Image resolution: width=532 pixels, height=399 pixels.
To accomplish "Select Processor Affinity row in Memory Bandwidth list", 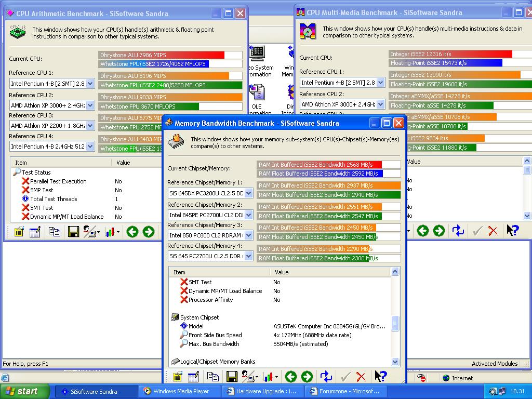I will 207,300.
